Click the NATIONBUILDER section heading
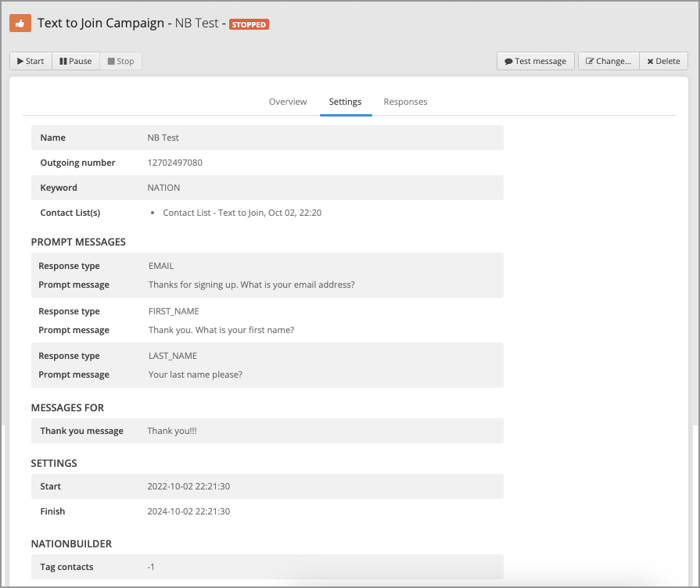The width and height of the screenshot is (700, 588). 71,543
